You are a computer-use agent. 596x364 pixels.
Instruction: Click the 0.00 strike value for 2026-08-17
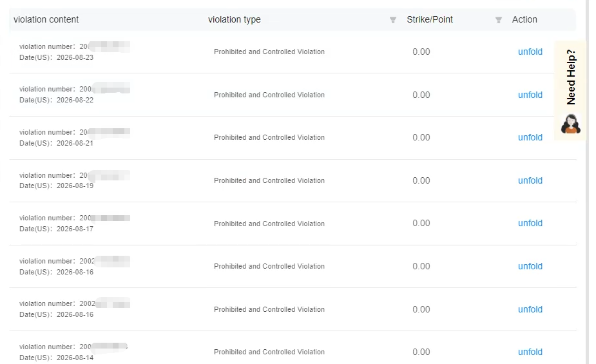pos(421,223)
